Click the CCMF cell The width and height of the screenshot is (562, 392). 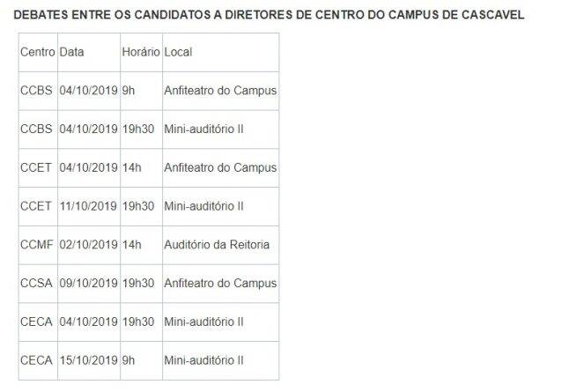pyautogui.click(x=37, y=245)
